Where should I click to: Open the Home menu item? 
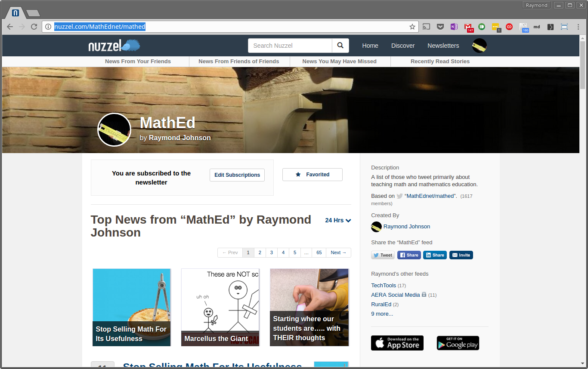(x=370, y=46)
